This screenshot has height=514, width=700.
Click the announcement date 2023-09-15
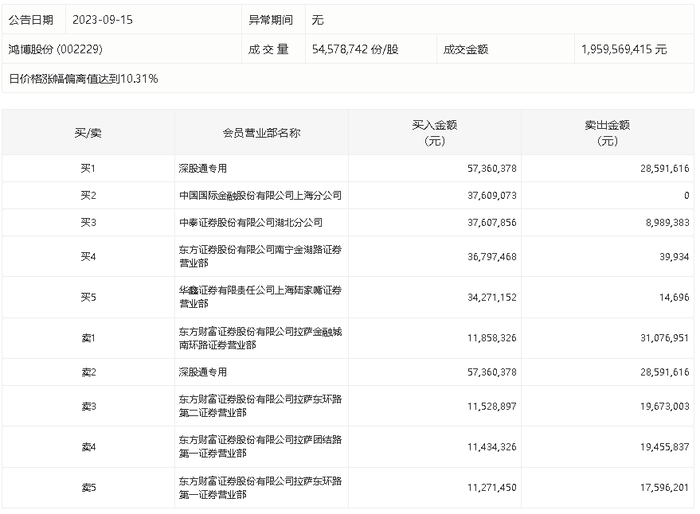[x=102, y=20]
